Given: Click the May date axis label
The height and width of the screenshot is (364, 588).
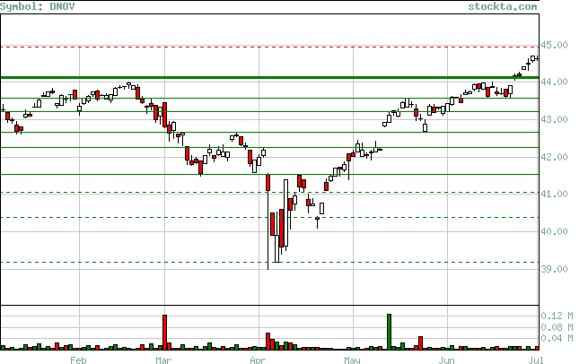Looking at the screenshot, I should 352,360.
